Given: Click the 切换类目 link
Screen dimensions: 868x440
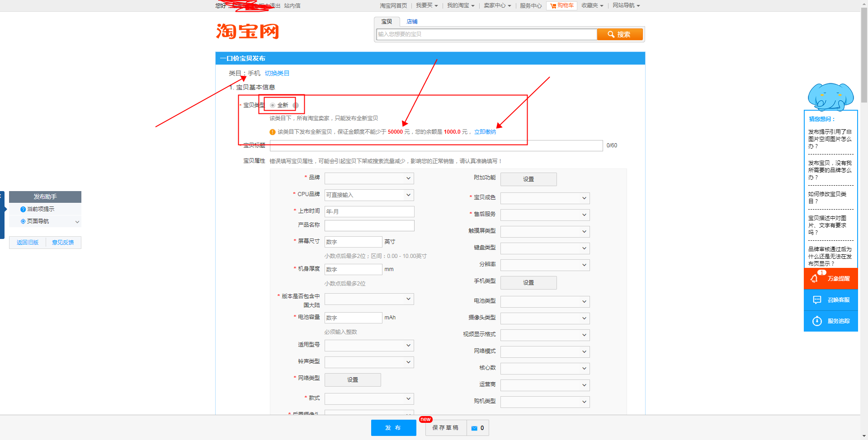Looking at the screenshot, I should (277, 73).
